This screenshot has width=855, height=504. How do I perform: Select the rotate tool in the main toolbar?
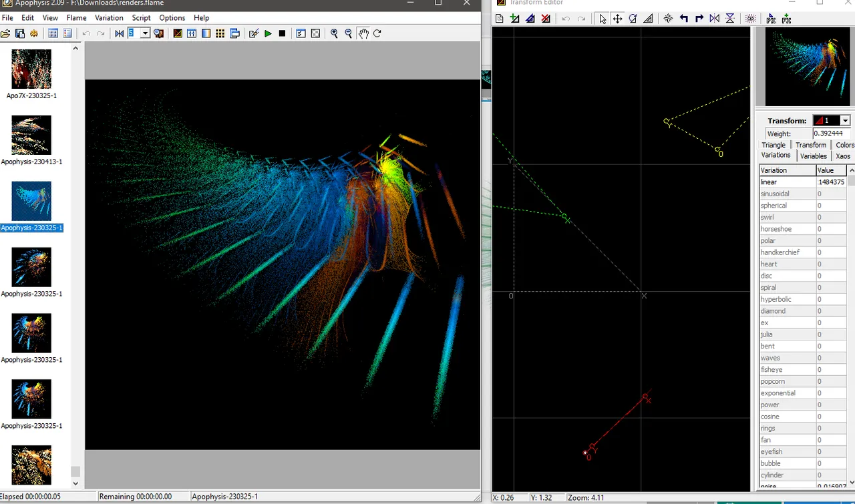pos(377,33)
